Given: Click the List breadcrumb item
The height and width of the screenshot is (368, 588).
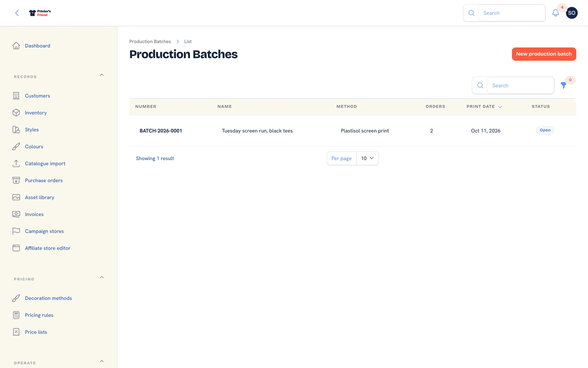Looking at the screenshot, I should pos(188,41).
